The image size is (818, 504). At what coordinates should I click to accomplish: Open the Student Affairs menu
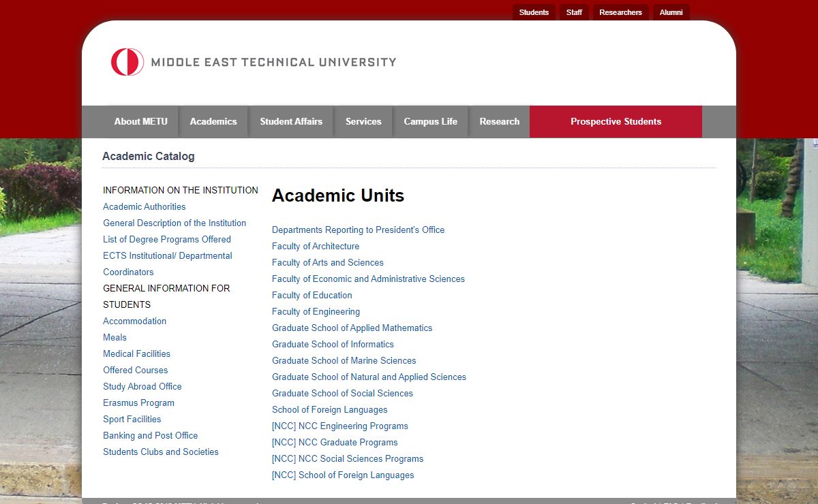tap(291, 121)
